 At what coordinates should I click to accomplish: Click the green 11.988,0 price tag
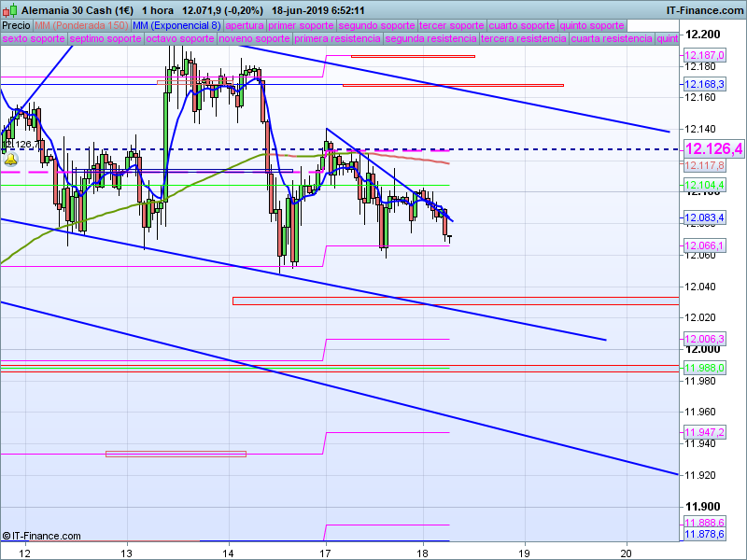(x=704, y=368)
